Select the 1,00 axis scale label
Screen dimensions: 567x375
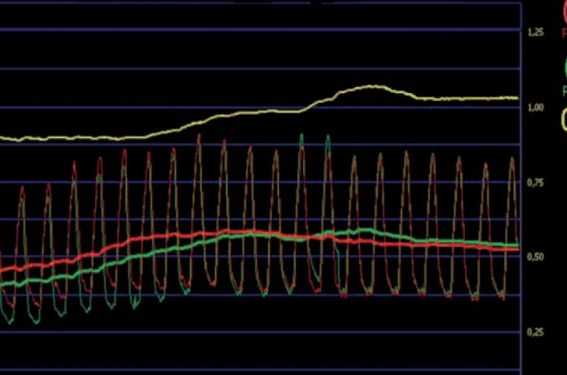(x=536, y=107)
